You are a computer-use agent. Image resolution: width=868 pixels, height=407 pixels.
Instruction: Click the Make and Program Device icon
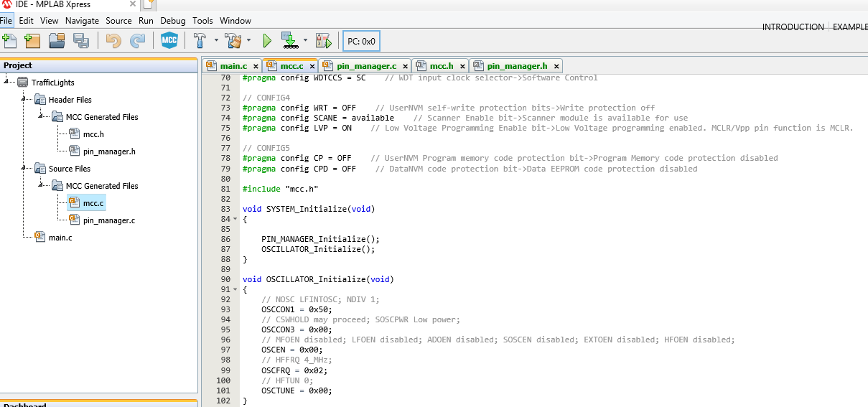pos(289,40)
